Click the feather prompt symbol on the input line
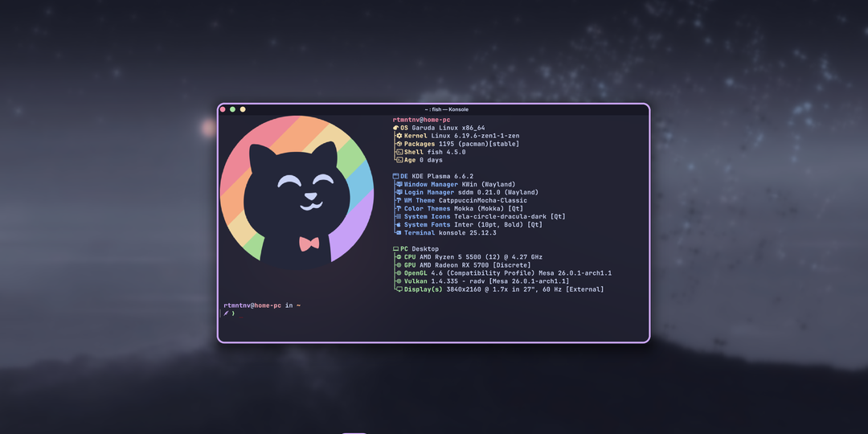 [226, 313]
